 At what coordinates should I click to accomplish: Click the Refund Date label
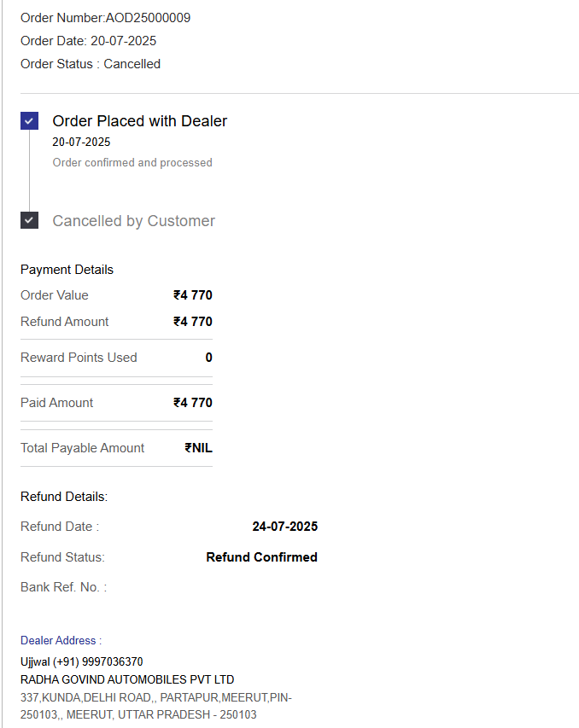pos(60,527)
